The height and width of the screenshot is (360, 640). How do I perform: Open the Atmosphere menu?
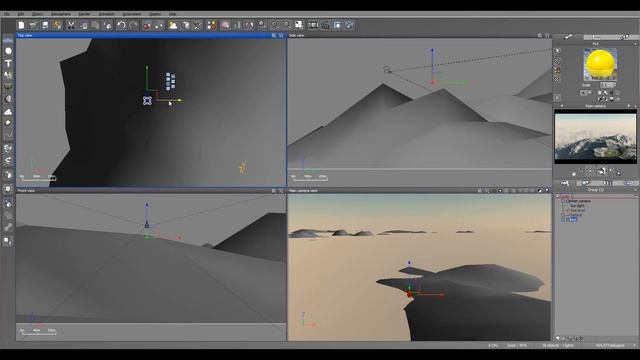(x=61, y=14)
